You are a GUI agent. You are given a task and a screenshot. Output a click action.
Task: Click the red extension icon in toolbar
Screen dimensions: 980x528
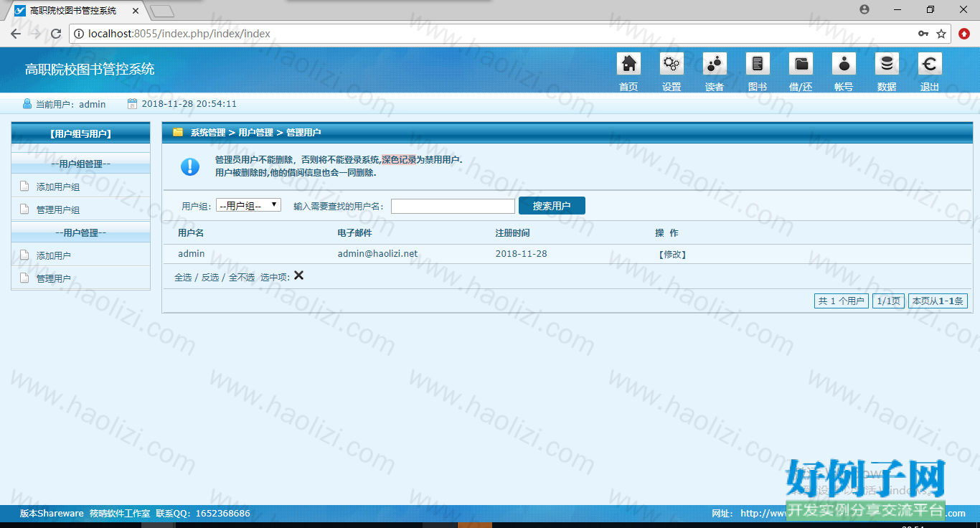965,34
